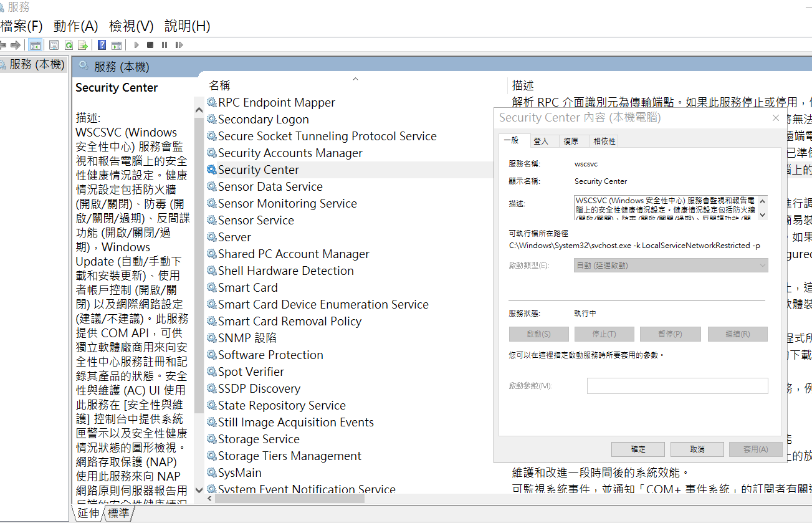The height and width of the screenshot is (523, 812).
Task: Click the up arrow of the 描述 box scrollbar
Action: click(763, 201)
